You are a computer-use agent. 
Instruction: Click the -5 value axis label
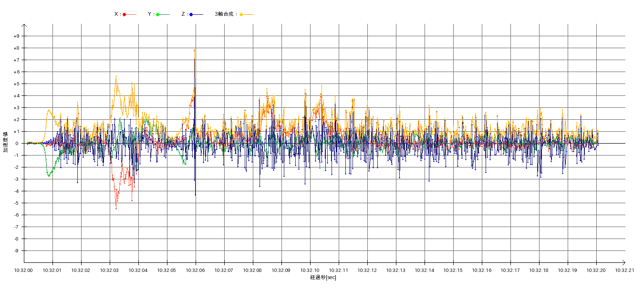pyautogui.click(x=16, y=203)
